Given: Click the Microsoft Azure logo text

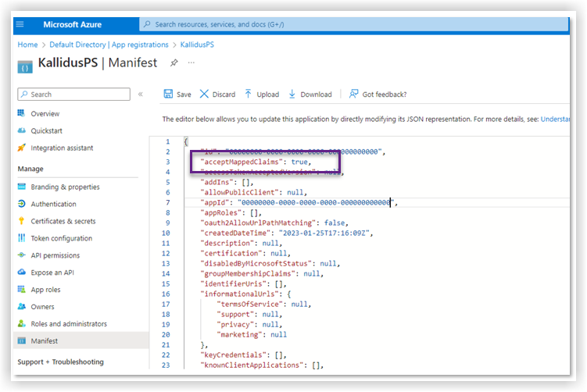Looking at the screenshot, I should 72,25.
